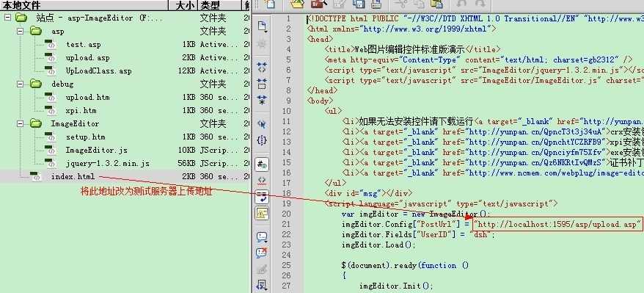Click the div id="msg" code line
This screenshot has width=644, height=293.
(368, 193)
